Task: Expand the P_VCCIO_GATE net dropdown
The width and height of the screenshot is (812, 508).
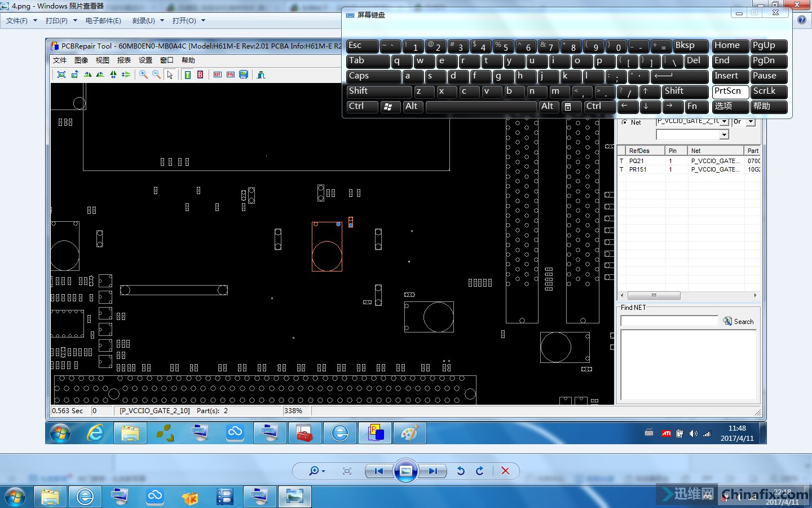Action: [x=725, y=121]
